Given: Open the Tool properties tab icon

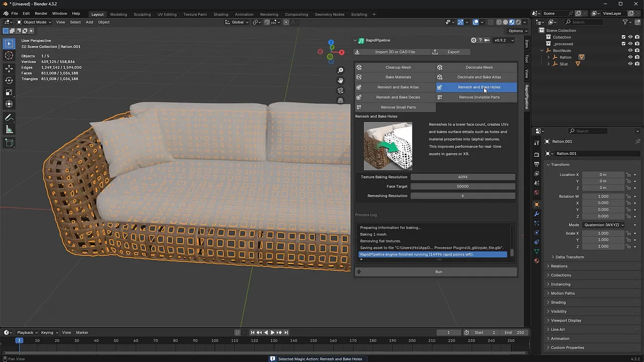Looking at the screenshot, I should [536, 143].
